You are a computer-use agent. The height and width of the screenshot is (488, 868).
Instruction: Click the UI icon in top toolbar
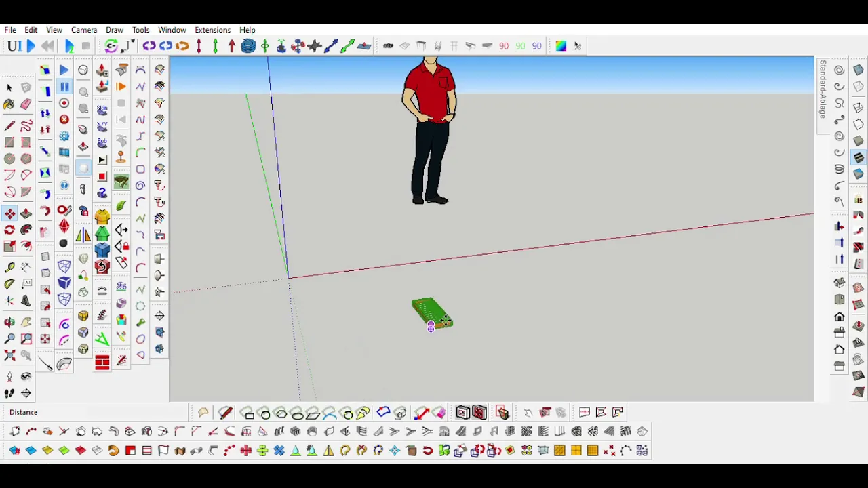click(x=14, y=46)
